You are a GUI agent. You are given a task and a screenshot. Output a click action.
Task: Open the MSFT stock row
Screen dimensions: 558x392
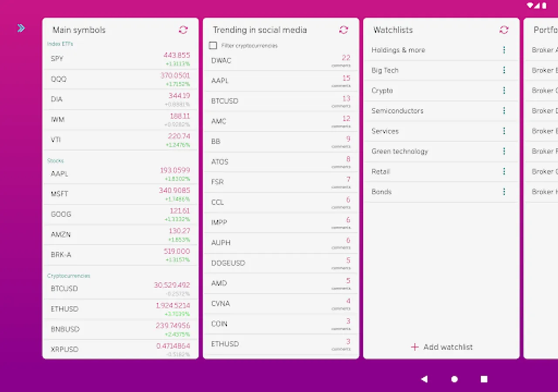point(120,194)
